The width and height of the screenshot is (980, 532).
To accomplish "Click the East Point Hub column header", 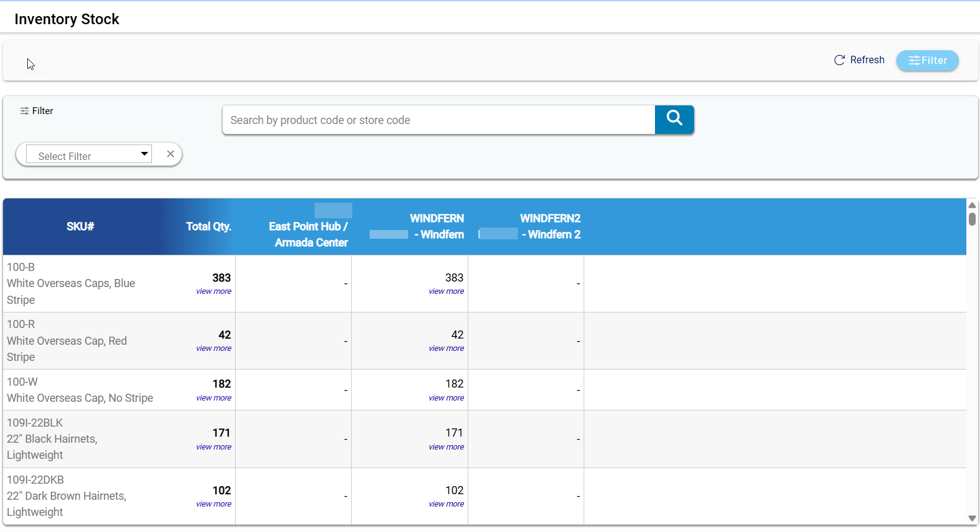I will (x=308, y=234).
